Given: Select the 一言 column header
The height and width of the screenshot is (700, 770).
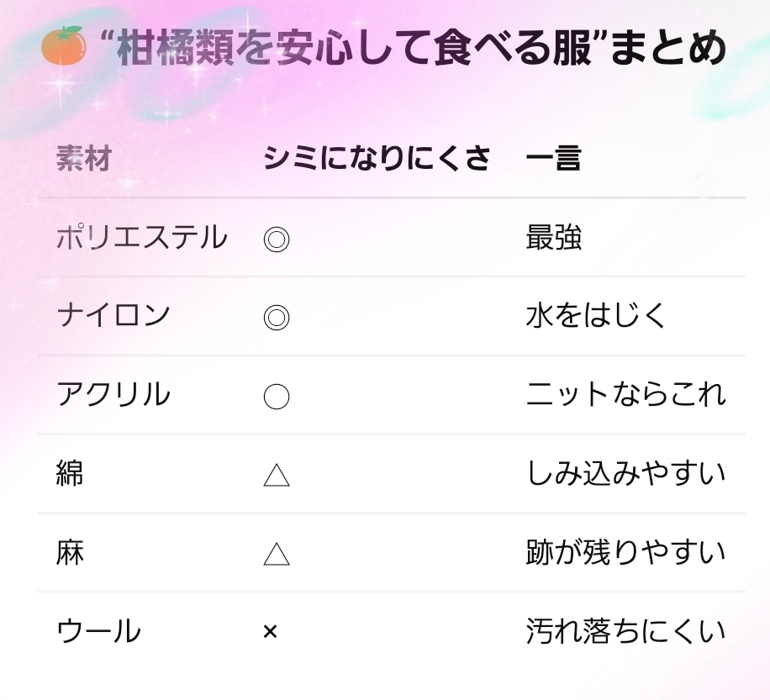Looking at the screenshot, I should (x=553, y=159).
